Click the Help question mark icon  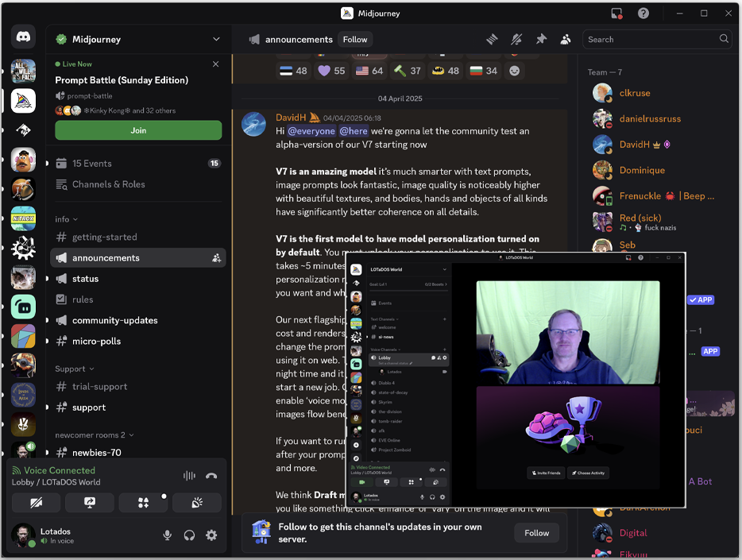point(643,14)
